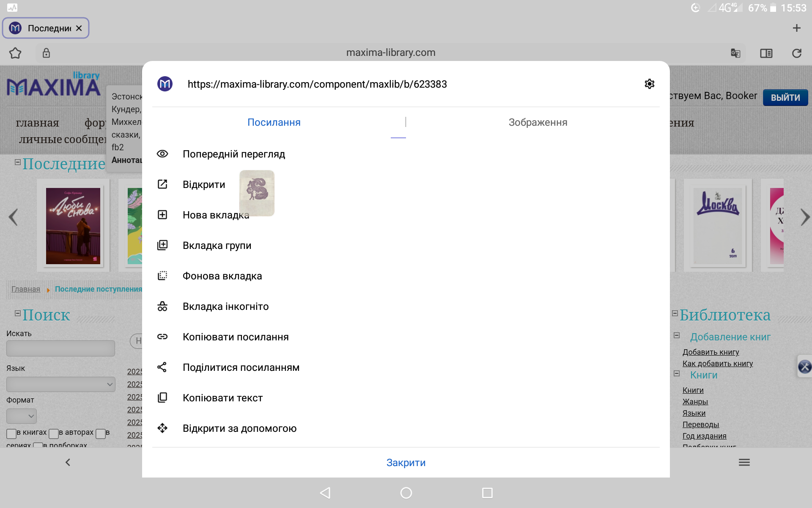Image resolution: width=812 pixels, height=508 pixels.
Task: Reload the page with refresh icon
Action: tap(796, 53)
